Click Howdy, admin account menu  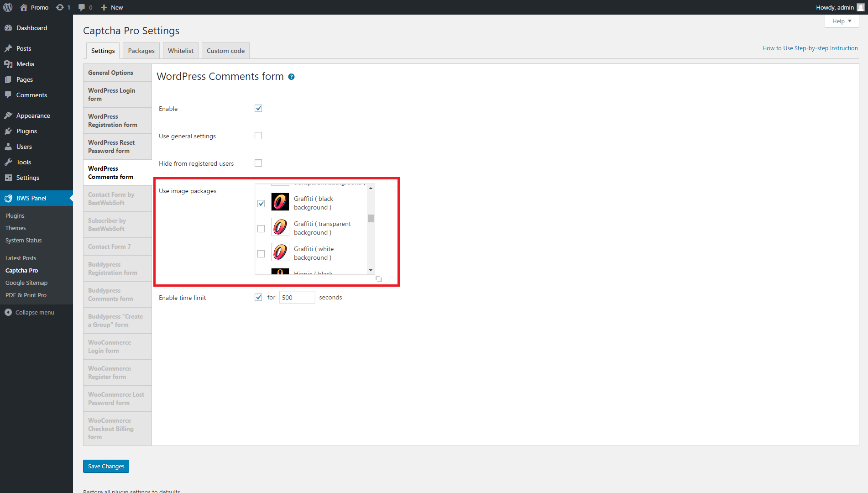(x=840, y=7)
